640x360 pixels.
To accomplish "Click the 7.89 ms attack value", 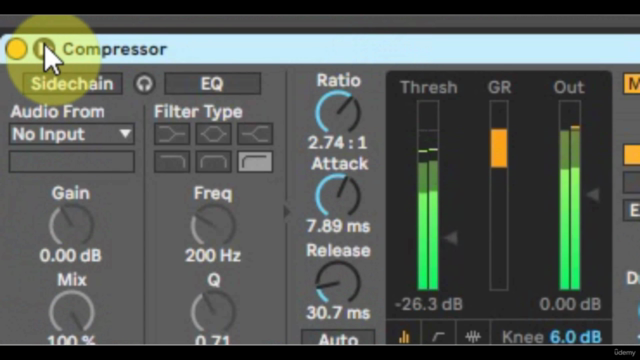I will [x=338, y=226].
